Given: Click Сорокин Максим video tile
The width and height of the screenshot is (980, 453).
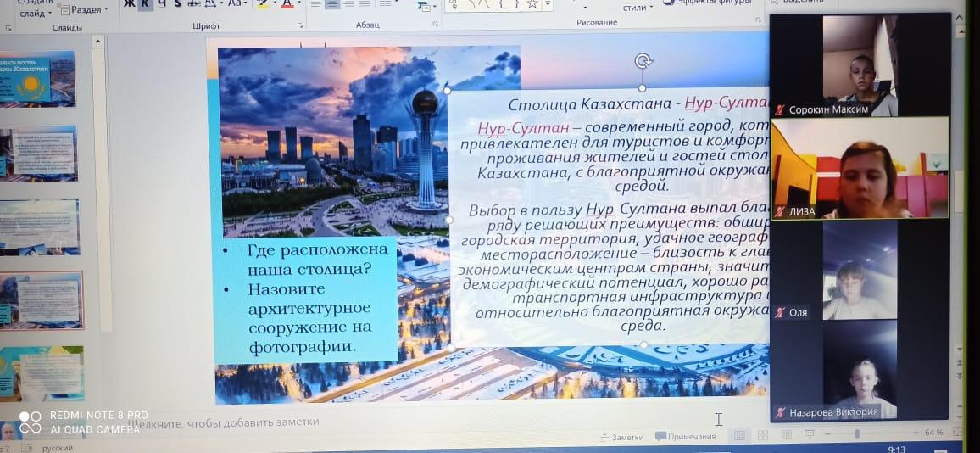Looking at the screenshot, I should [x=859, y=66].
